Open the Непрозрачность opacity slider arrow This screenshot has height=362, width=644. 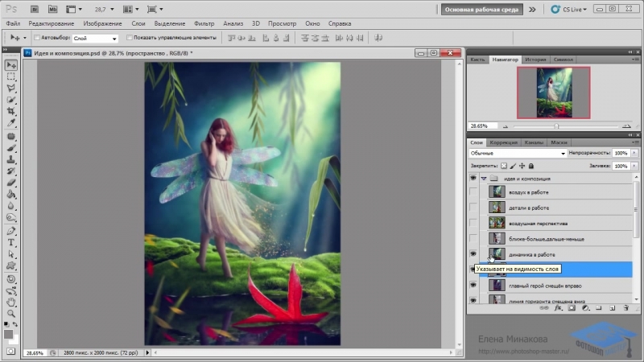634,153
